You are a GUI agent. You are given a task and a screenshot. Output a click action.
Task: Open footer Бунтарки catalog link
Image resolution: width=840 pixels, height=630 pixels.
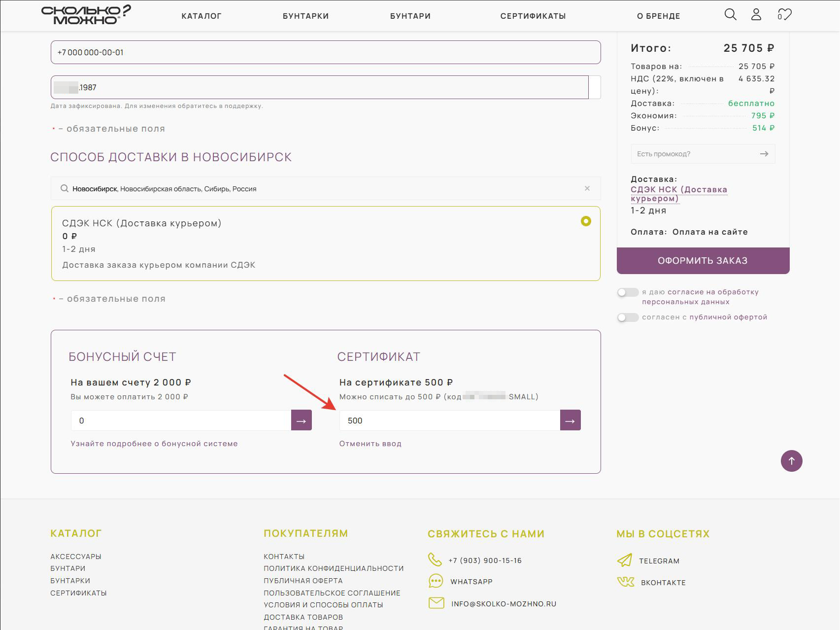pyautogui.click(x=70, y=581)
